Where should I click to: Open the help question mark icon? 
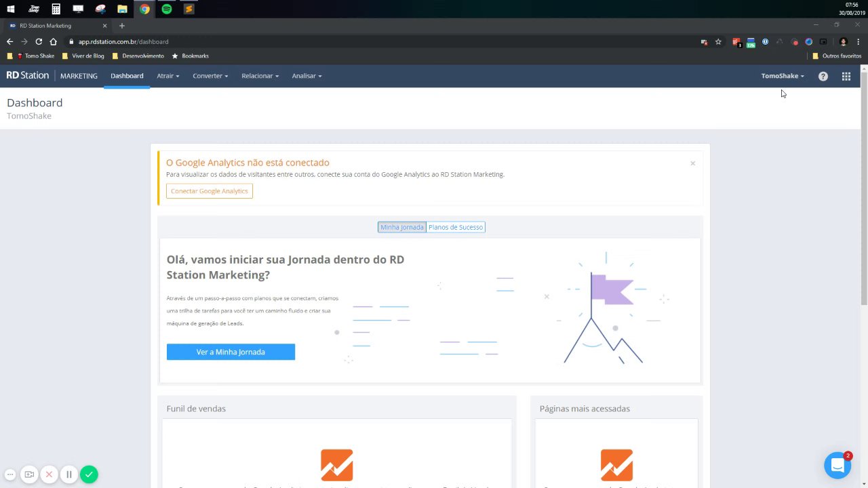[823, 77]
